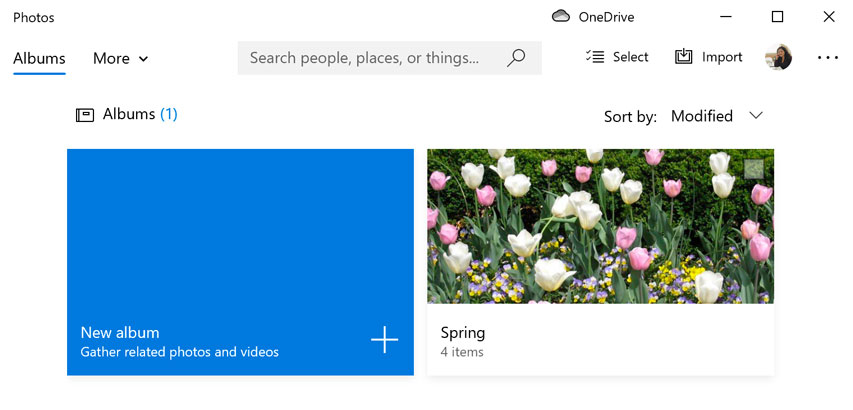The height and width of the screenshot is (410, 853).
Task: Click the Spring album title
Action: point(462,333)
